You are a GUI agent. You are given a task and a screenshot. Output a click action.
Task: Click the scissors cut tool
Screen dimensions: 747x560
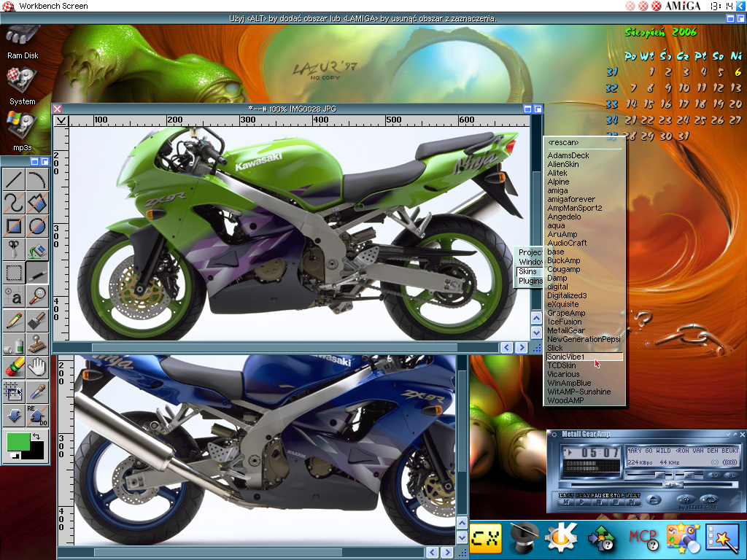click(x=14, y=249)
